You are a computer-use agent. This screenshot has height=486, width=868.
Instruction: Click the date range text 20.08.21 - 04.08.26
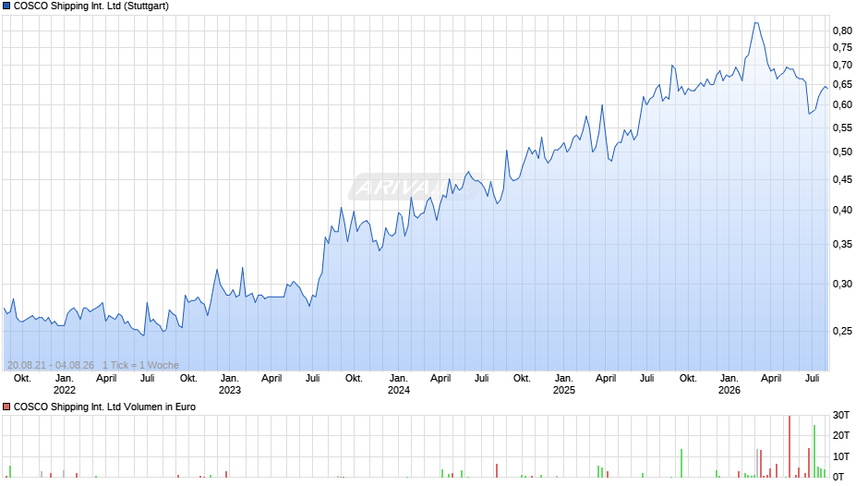coord(51,365)
